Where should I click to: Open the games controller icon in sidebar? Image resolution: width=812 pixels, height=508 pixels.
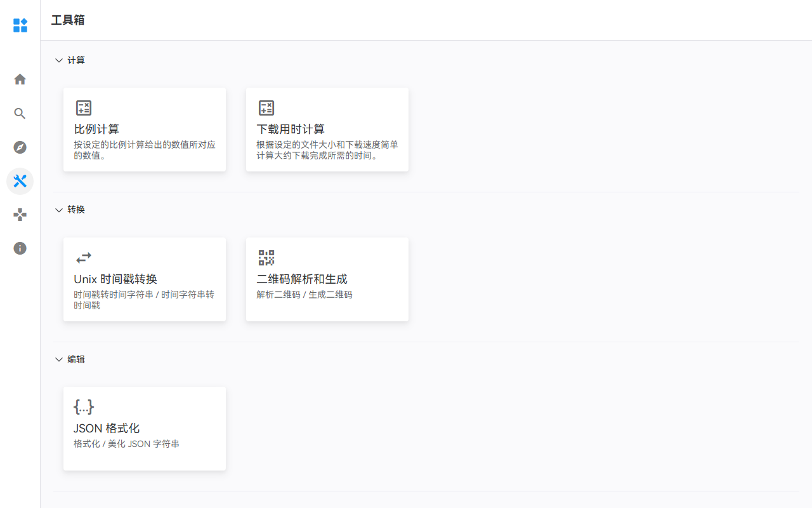pyautogui.click(x=20, y=215)
